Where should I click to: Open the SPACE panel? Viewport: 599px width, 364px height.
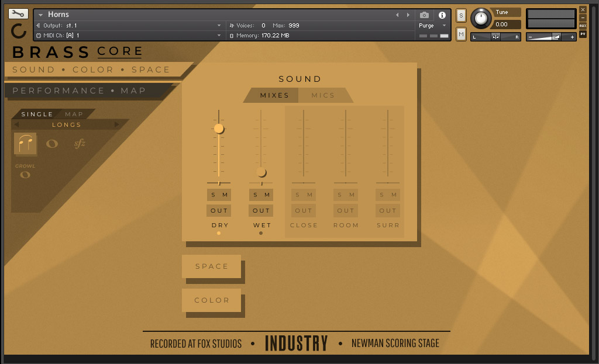[212, 266]
